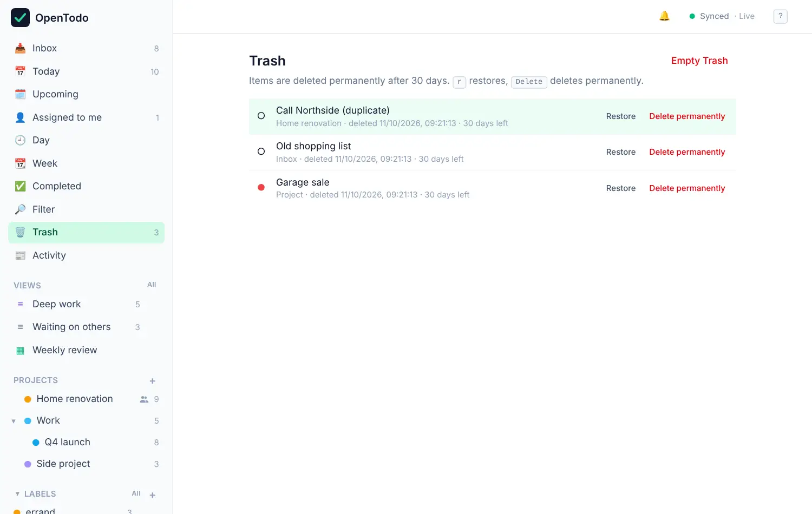Viewport: 812px width, 514px height.
Task: Toggle circle for Old shopping list
Action: [261, 151]
